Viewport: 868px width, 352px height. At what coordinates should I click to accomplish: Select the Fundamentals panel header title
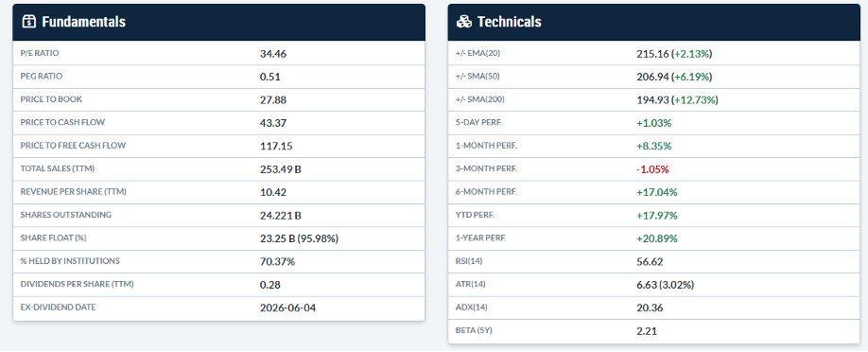(x=83, y=22)
